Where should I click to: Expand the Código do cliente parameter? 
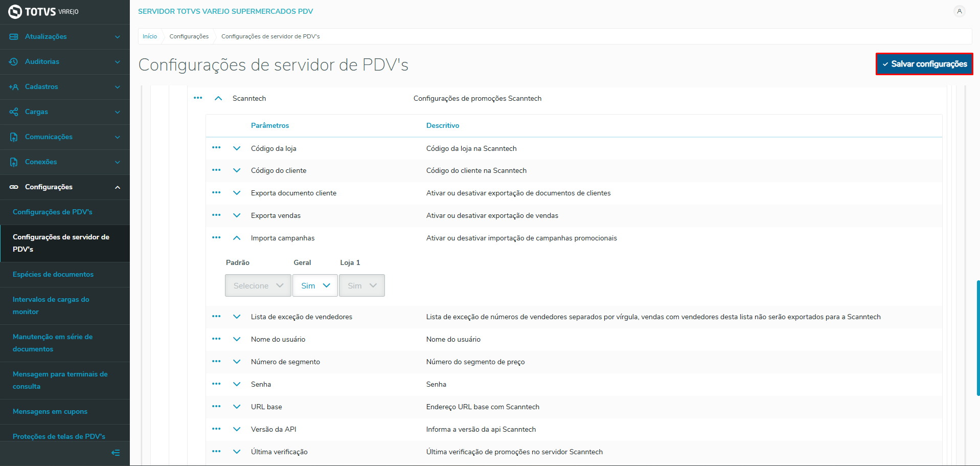[237, 170]
